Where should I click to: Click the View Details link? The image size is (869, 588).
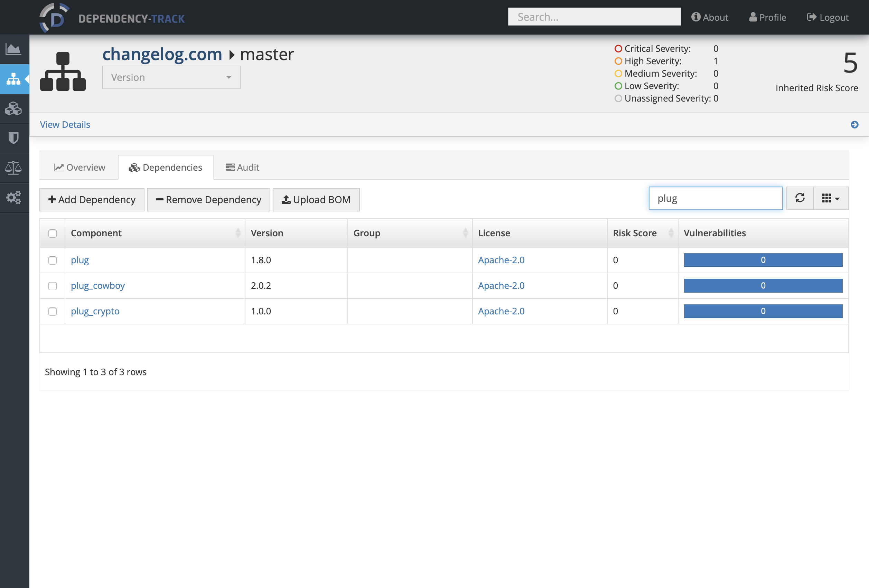click(66, 123)
